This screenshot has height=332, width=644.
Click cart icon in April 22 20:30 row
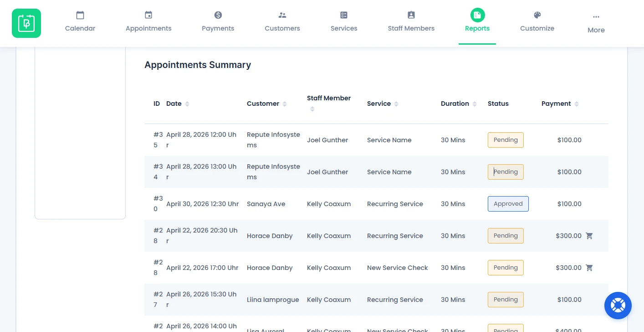589,236
